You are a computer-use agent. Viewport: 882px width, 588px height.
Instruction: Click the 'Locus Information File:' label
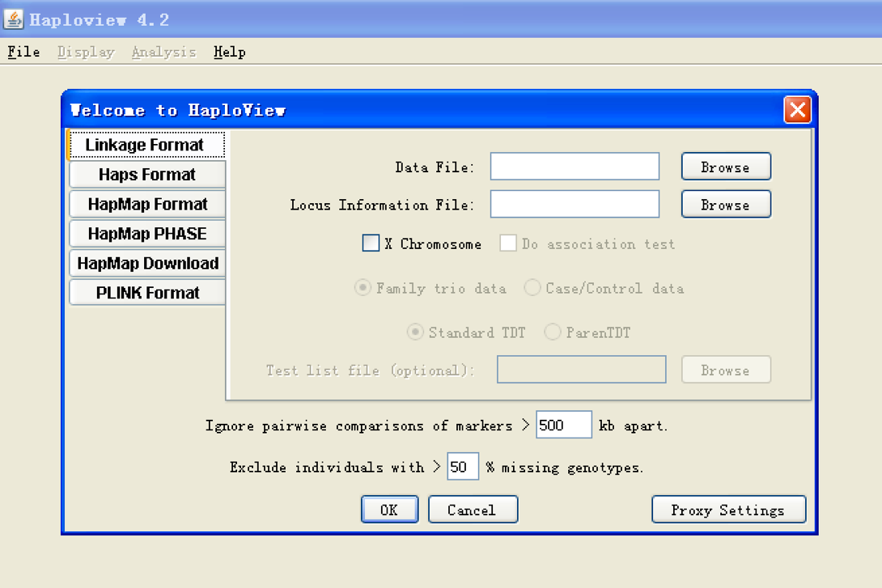(382, 205)
